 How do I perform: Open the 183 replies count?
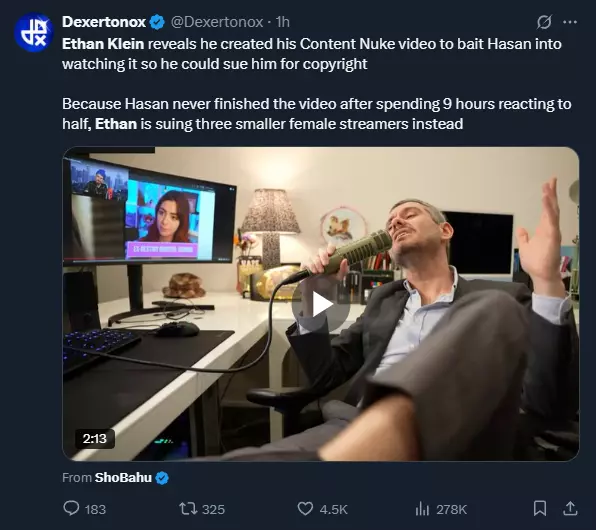click(95, 509)
